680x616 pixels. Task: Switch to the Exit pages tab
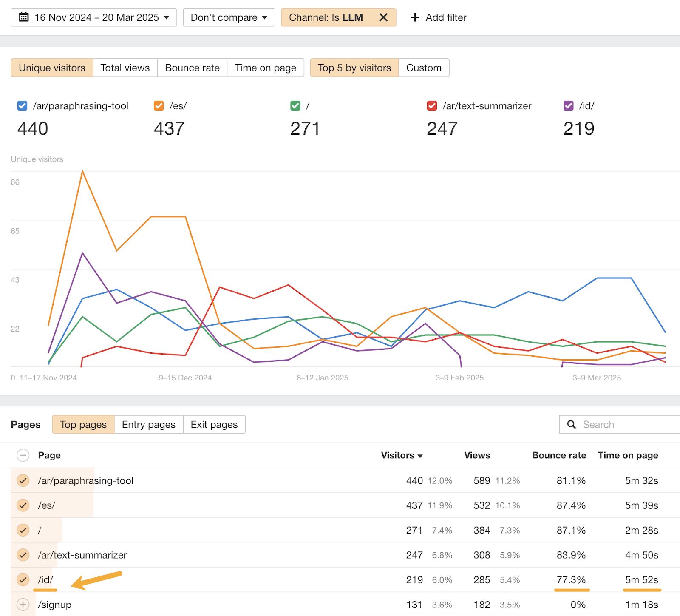coord(214,424)
